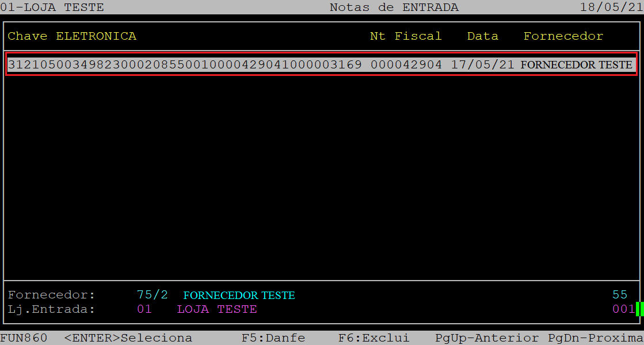Select FORNECEDOR TESTE in the highlighted row
Image resolution: width=644 pixels, height=345 pixels.
tap(576, 65)
